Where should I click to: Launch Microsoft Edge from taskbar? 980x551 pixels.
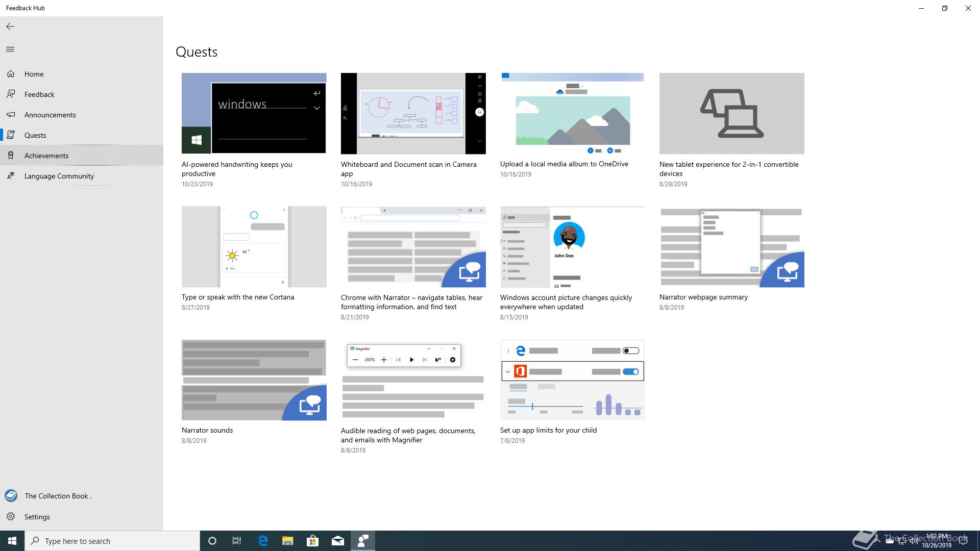tap(263, 541)
